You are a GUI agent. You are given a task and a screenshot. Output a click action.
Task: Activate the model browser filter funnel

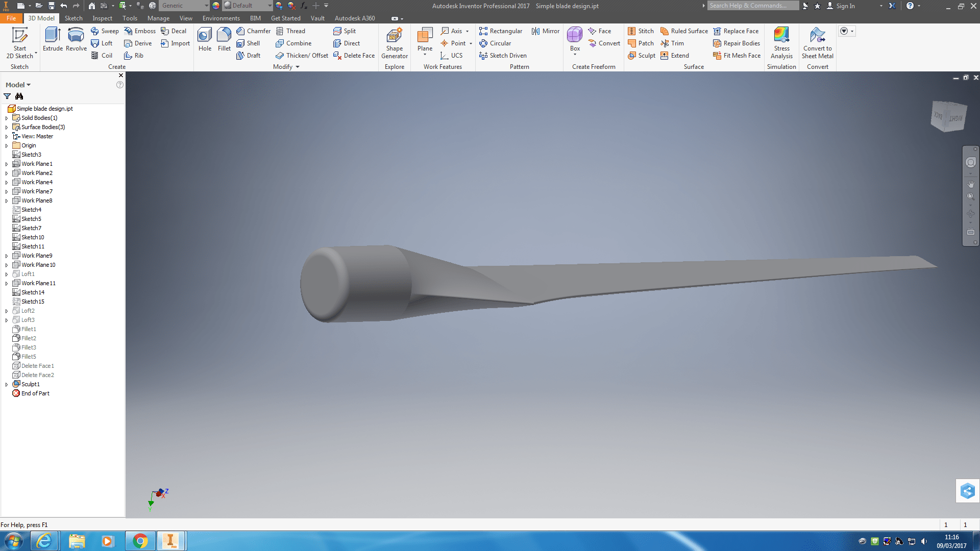pos(7,96)
